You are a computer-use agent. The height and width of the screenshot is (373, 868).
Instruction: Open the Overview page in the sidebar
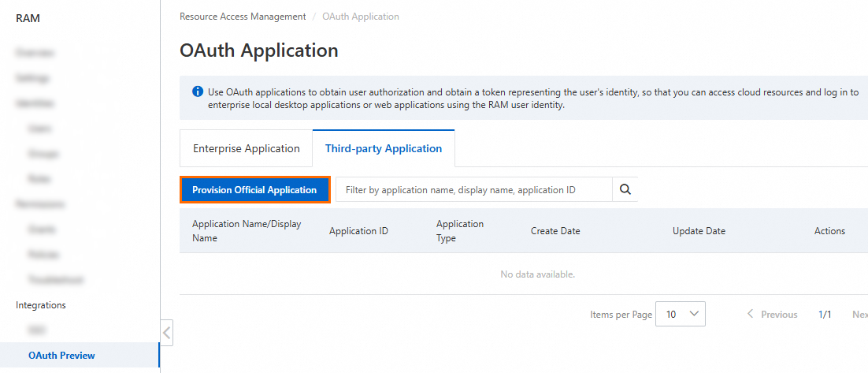click(x=35, y=53)
